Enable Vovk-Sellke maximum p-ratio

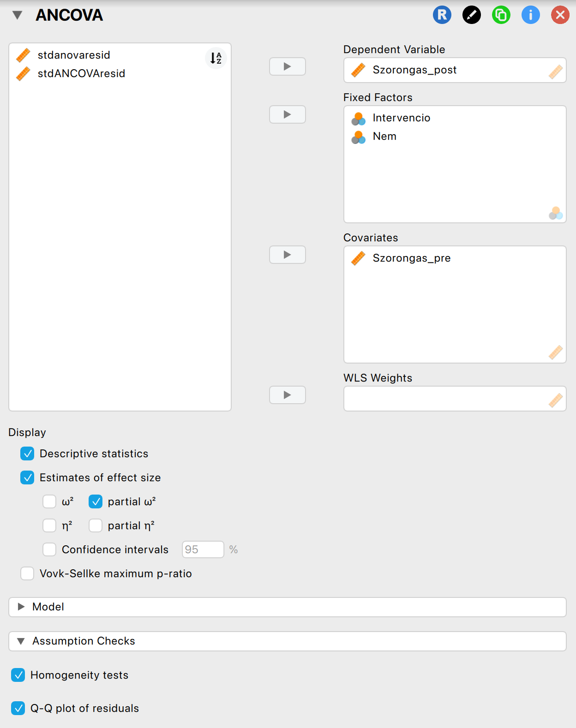[27, 573]
